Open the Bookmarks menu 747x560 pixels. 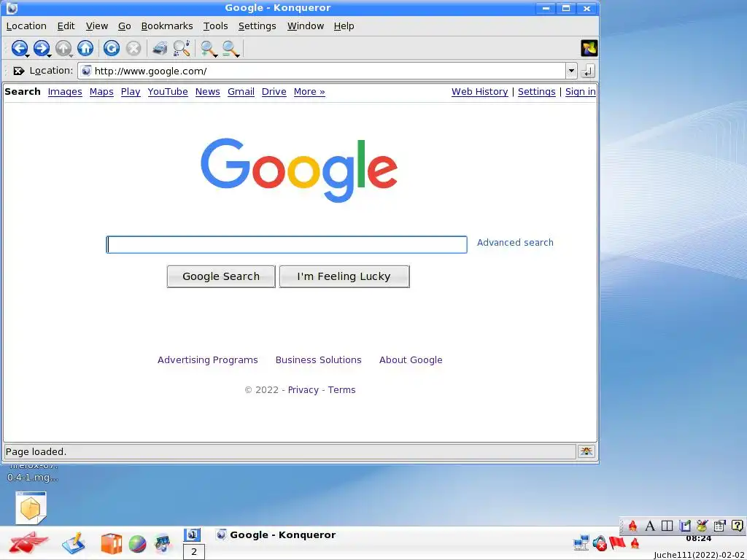[167, 26]
